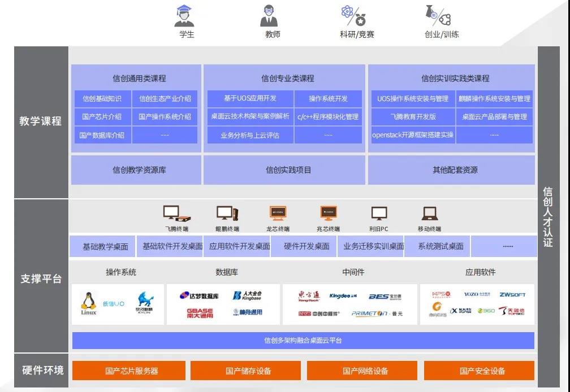Select the teacher (教师) icon
This screenshot has width=570, height=392.
pyautogui.click(x=269, y=16)
